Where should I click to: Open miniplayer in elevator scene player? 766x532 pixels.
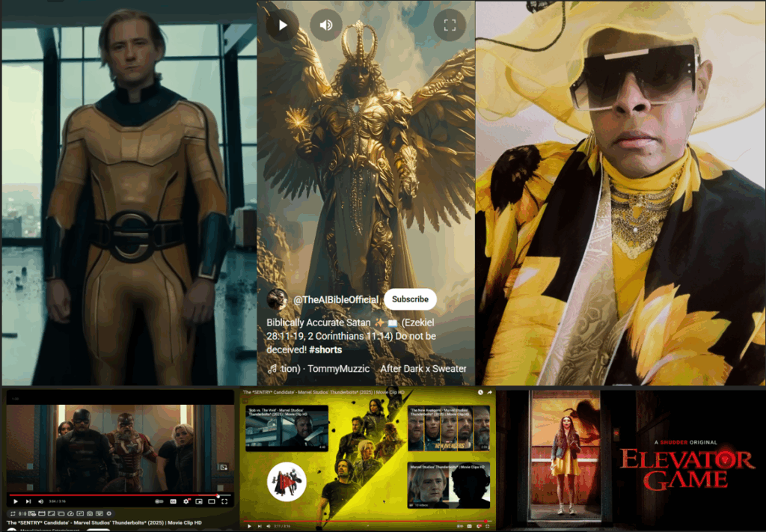[x=199, y=501]
